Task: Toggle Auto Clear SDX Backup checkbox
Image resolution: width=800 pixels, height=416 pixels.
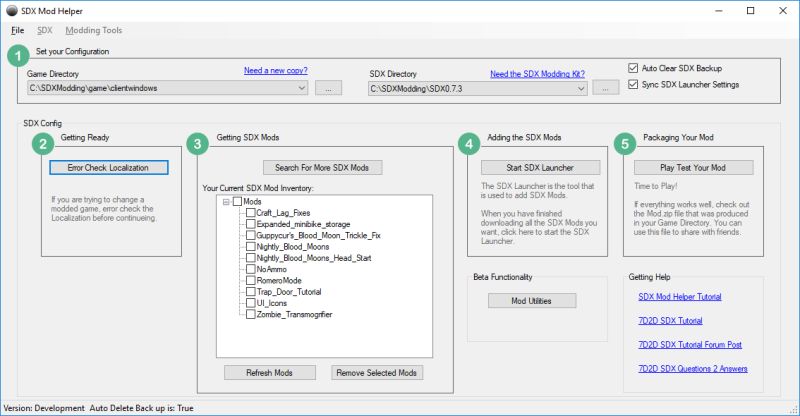Action: point(633,68)
